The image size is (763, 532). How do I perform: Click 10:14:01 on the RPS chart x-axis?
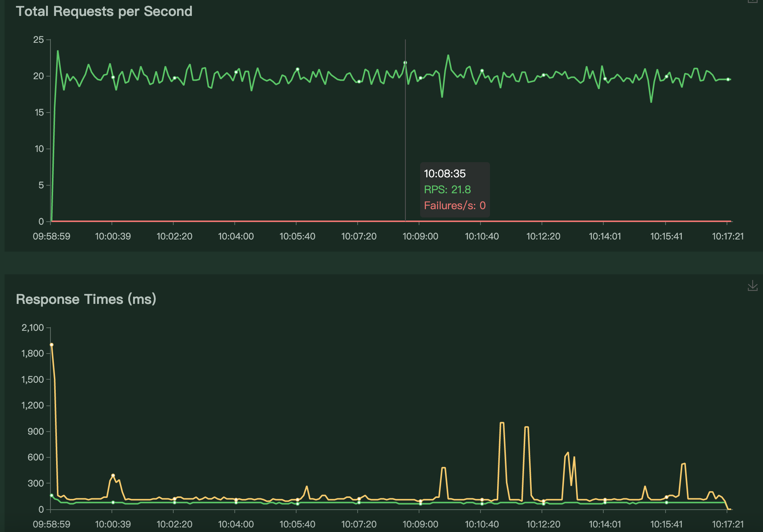point(605,236)
